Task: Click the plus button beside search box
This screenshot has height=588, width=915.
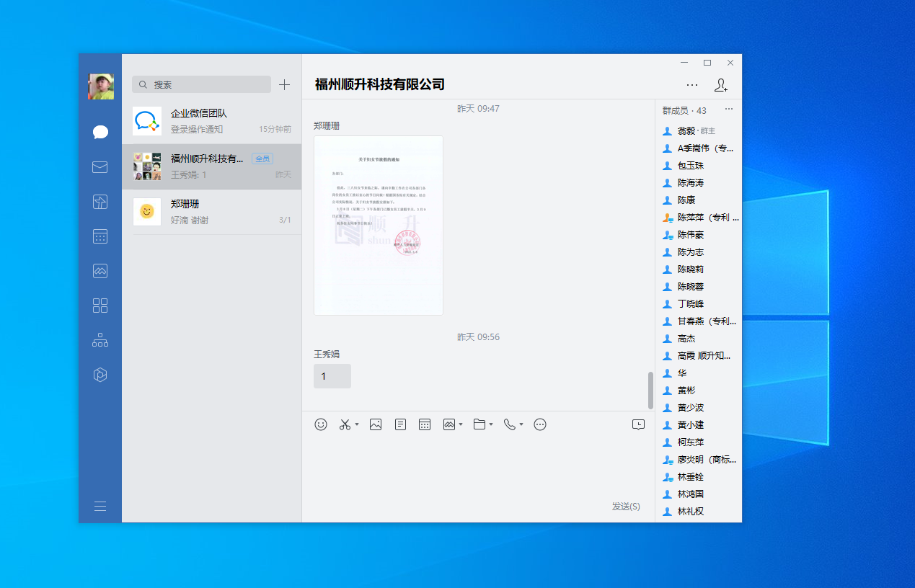Action: point(285,84)
